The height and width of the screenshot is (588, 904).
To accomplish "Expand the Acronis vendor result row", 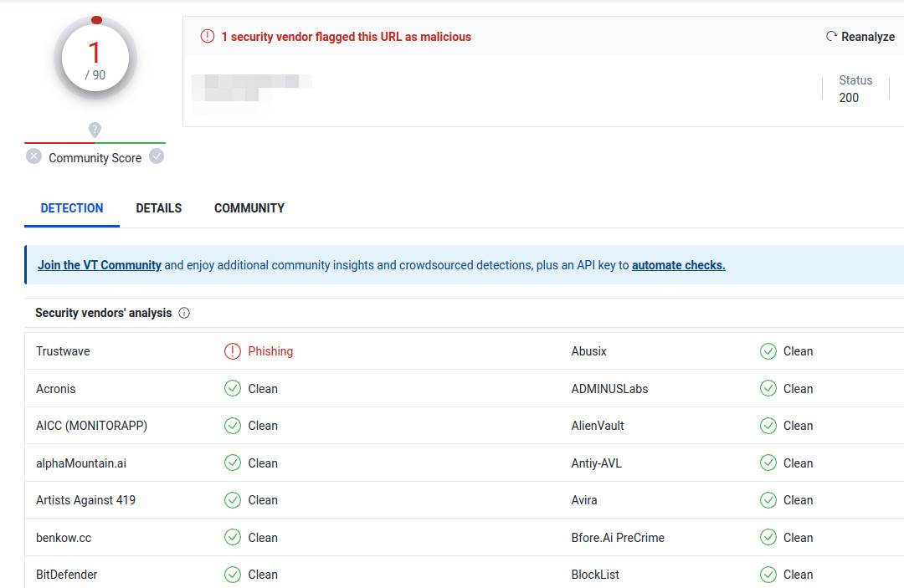I will 55,388.
